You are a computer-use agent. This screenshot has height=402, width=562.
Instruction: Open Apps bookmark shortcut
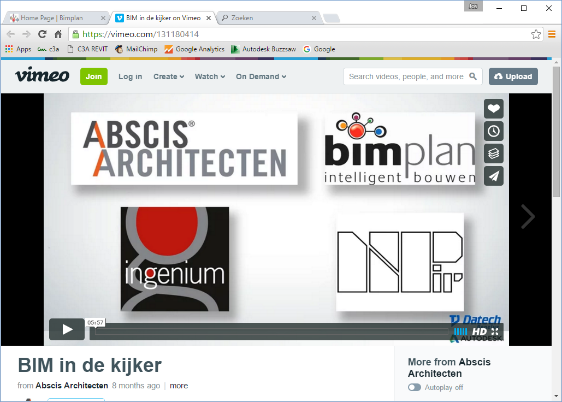click(x=19, y=49)
